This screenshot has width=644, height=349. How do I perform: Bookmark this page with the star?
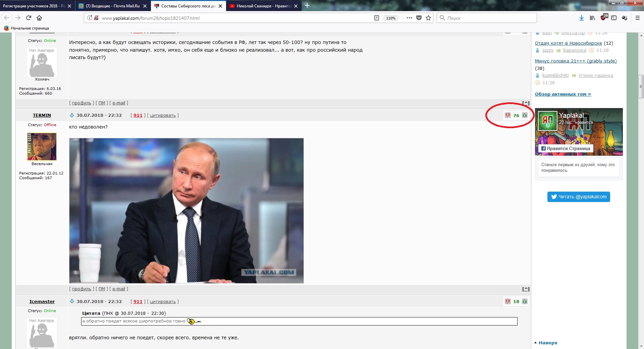(x=428, y=18)
